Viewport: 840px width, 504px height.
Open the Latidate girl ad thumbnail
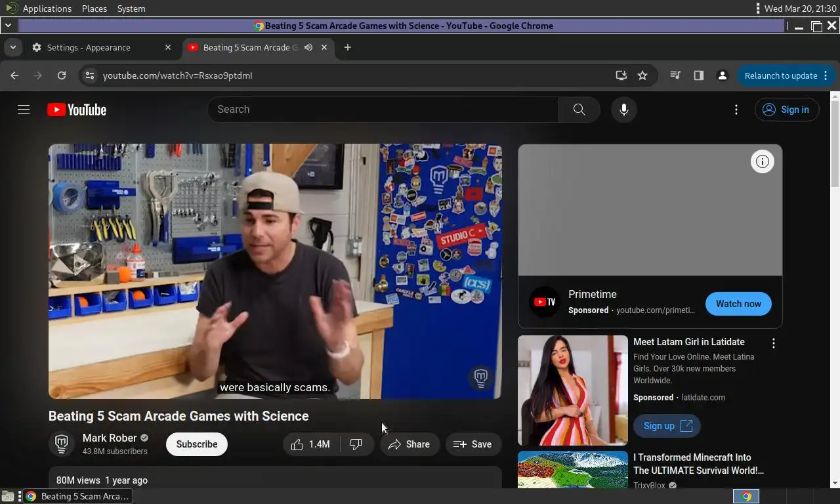(x=573, y=390)
